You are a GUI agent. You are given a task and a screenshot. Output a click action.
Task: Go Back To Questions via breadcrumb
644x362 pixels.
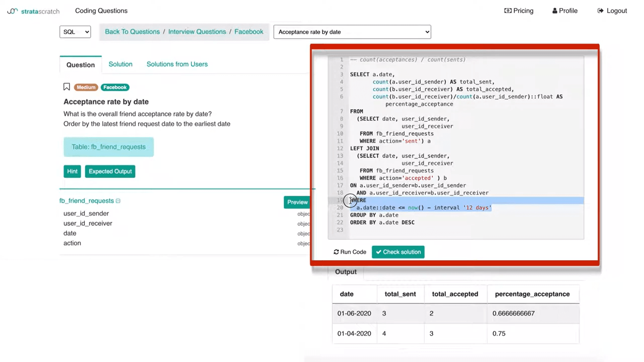132,32
